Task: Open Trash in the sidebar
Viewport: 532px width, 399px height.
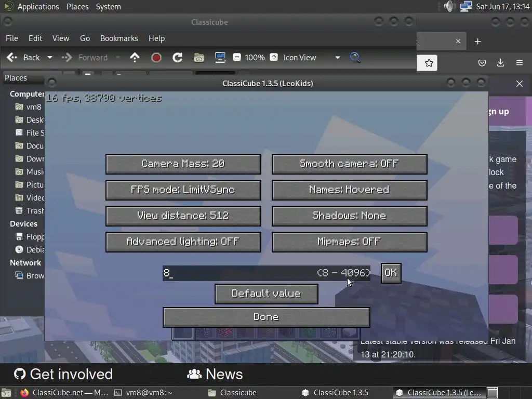Action: (30, 211)
